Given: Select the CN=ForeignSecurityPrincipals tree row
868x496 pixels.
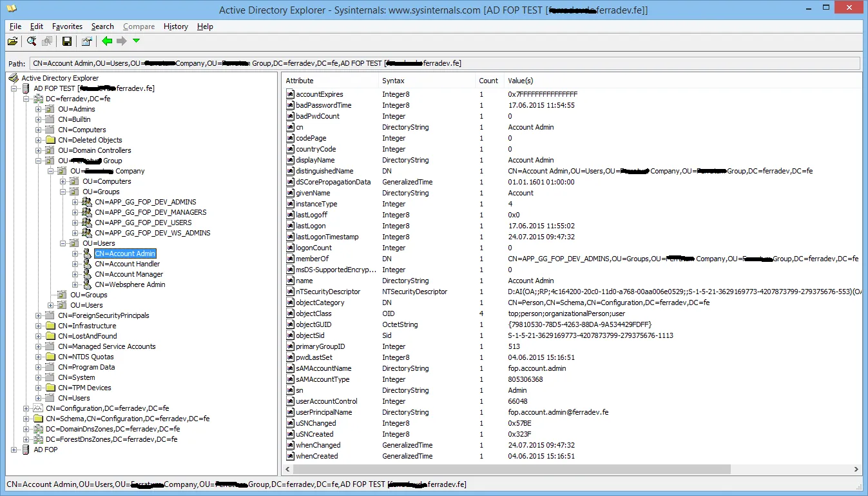Looking at the screenshot, I should 104,315.
